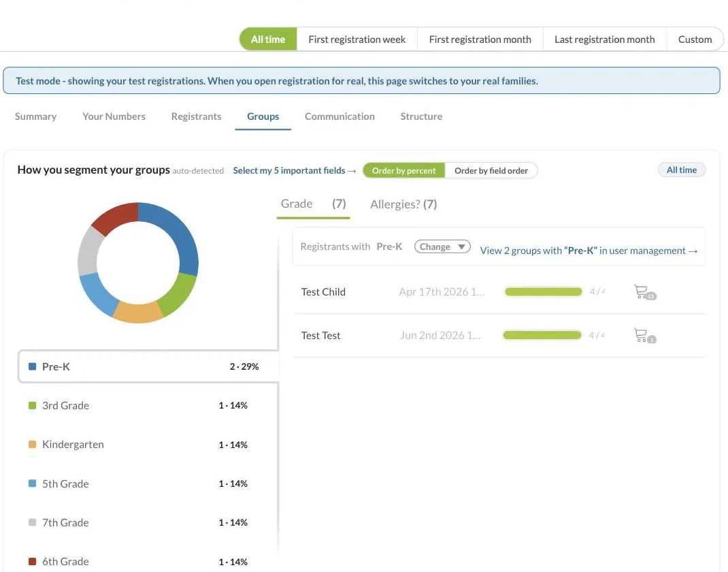Viewport: 728px width, 572px height.
Task: Open the Communication tab
Action: tap(340, 116)
